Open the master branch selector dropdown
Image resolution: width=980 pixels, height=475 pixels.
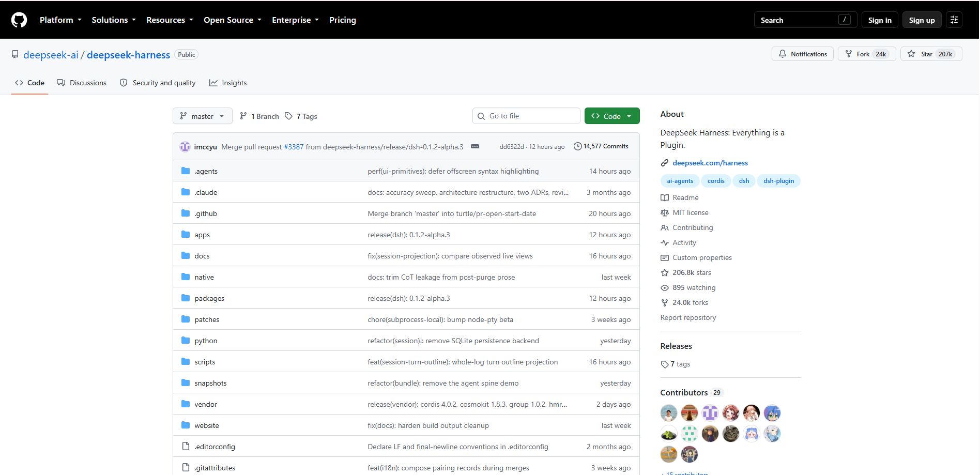pyautogui.click(x=202, y=116)
